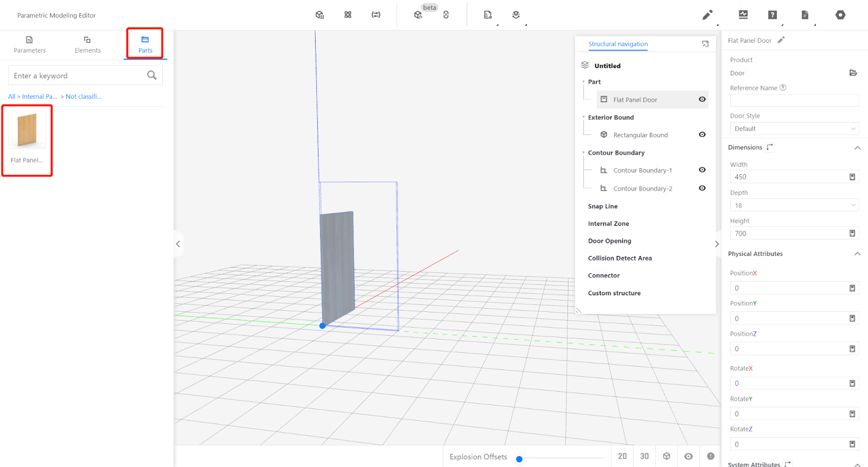Switch to the Parameters tab
Viewport: 868px width, 467px height.
tap(30, 44)
